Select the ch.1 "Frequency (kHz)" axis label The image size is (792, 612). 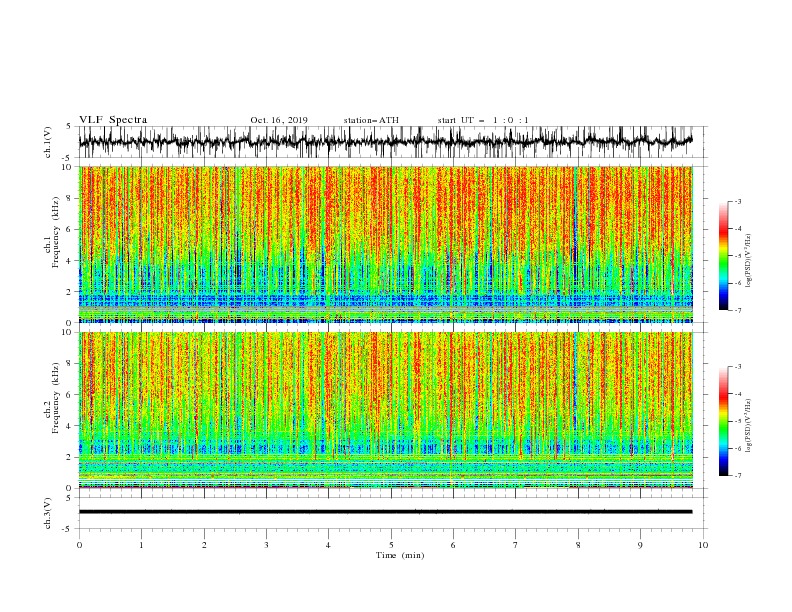(55, 233)
